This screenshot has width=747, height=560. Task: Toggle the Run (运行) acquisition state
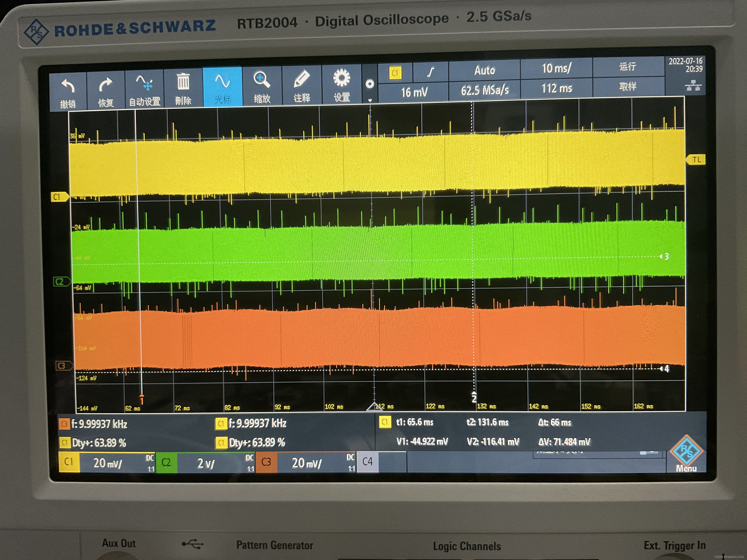coord(628,66)
